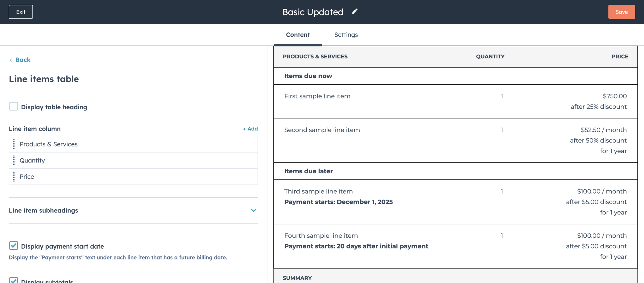Toggle the Display subtotals checkbox

14,280
